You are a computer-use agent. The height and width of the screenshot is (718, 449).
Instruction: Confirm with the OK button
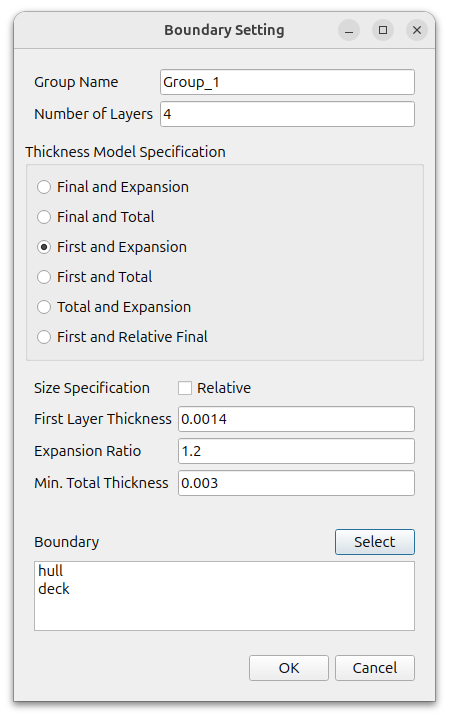(289, 668)
